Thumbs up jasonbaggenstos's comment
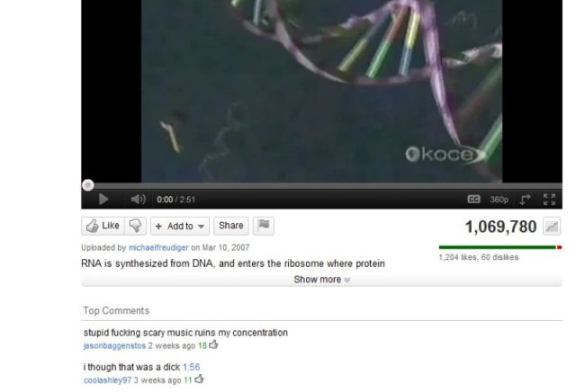The image size is (576, 392). click(x=213, y=344)
